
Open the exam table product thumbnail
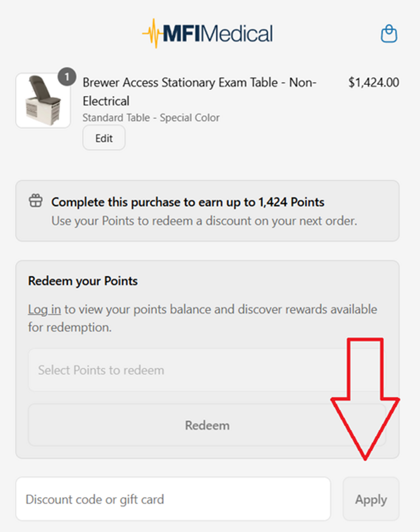43,101
